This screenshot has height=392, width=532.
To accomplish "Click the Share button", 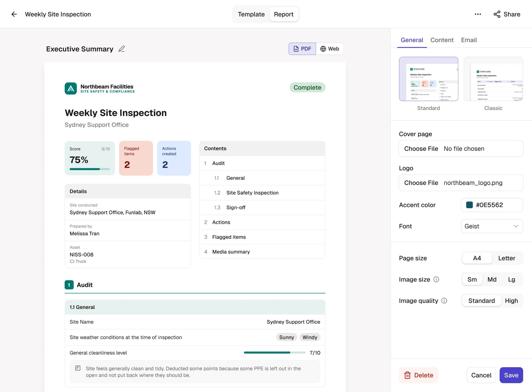I will [x=507, y=14].
